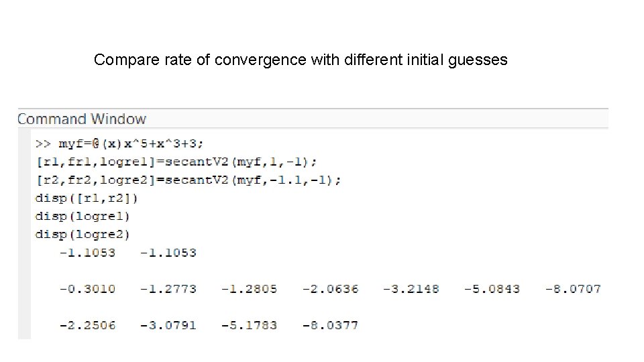This screenshot has height=362, width=644.
Task: Click the first -1.1053 root output
Action: click(87, 253)
